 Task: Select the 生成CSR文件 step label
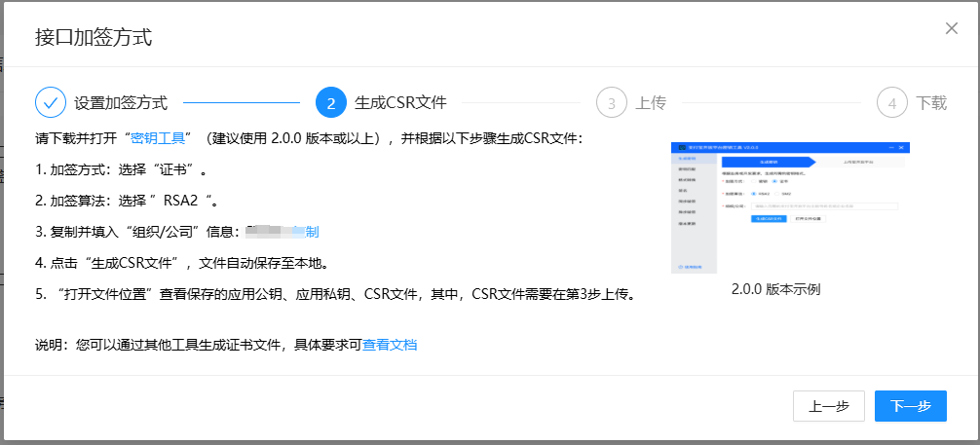pos(400,102)
